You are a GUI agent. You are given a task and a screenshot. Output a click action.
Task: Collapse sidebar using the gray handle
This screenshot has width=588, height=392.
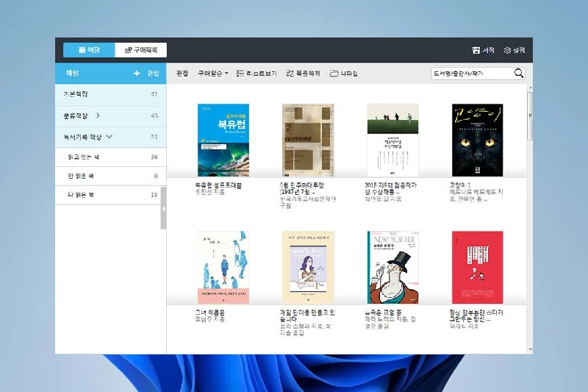[163, 208]
